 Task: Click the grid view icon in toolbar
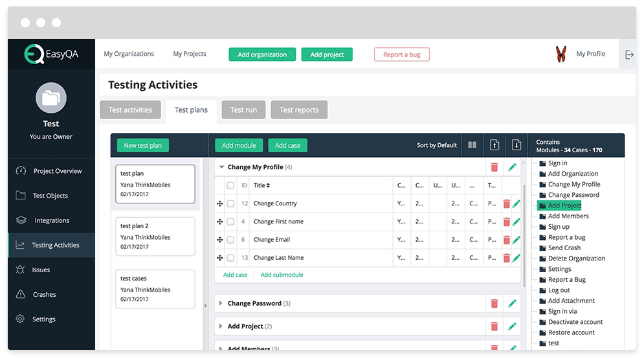472,145
